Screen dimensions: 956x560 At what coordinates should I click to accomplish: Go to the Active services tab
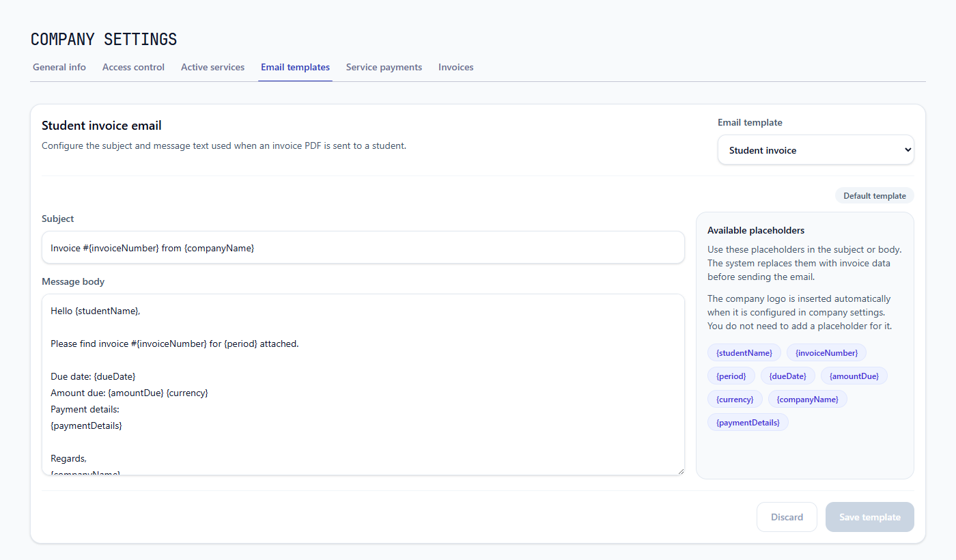[x=212, y=67]
